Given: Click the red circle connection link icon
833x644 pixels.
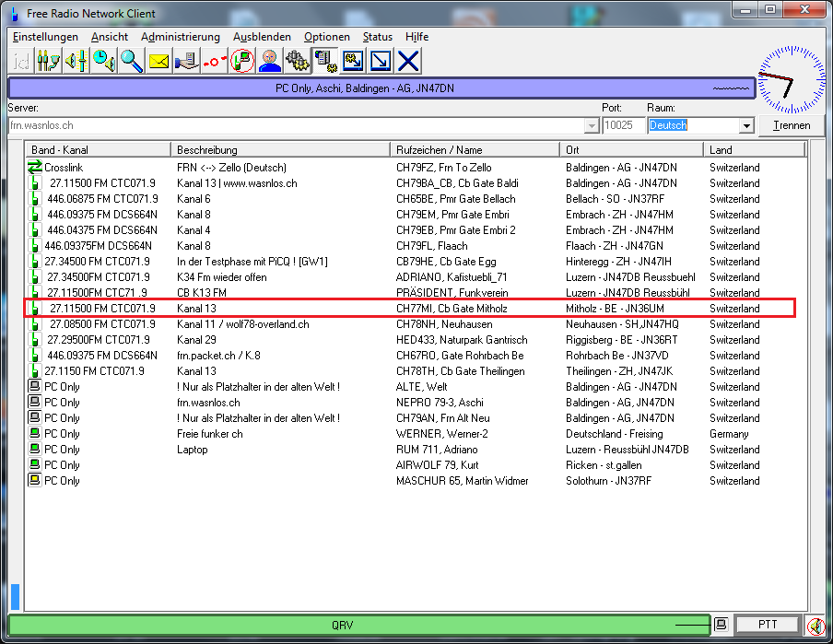Looking at the screenshot, I should [x=214, y=61].
